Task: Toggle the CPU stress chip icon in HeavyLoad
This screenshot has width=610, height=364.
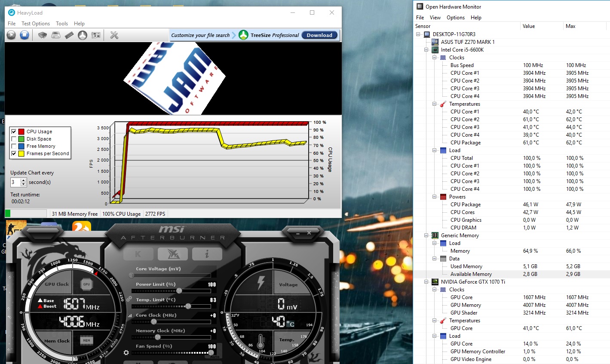Action: pos(43,35)
